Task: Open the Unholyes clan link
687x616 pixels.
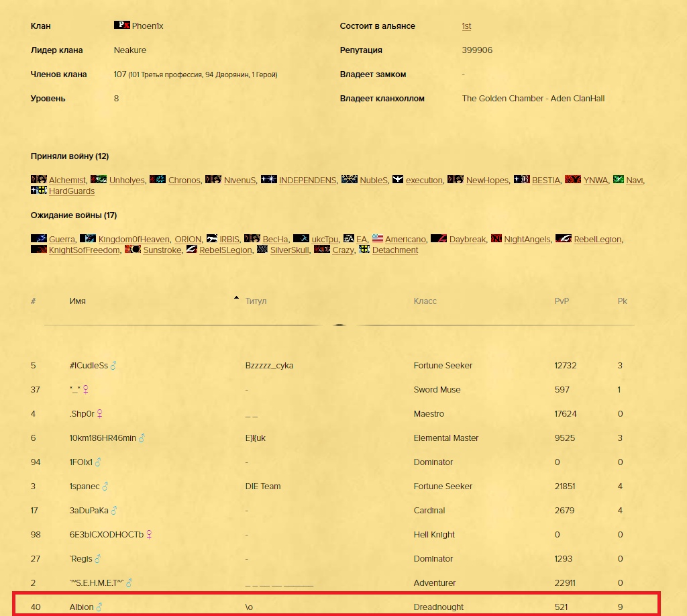Action: (126, 181)
